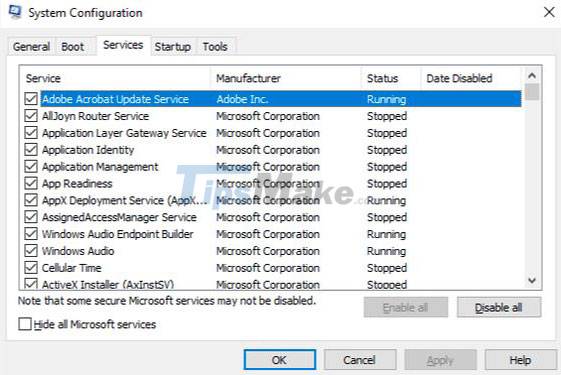Click Stopped status of AllJoyn Router row

pos(387,116)
